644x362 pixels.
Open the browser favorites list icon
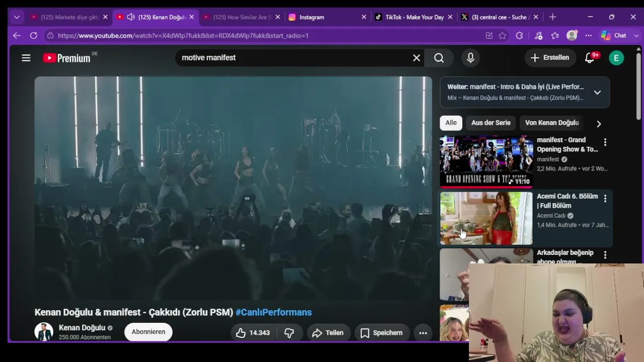coord(555,36)
